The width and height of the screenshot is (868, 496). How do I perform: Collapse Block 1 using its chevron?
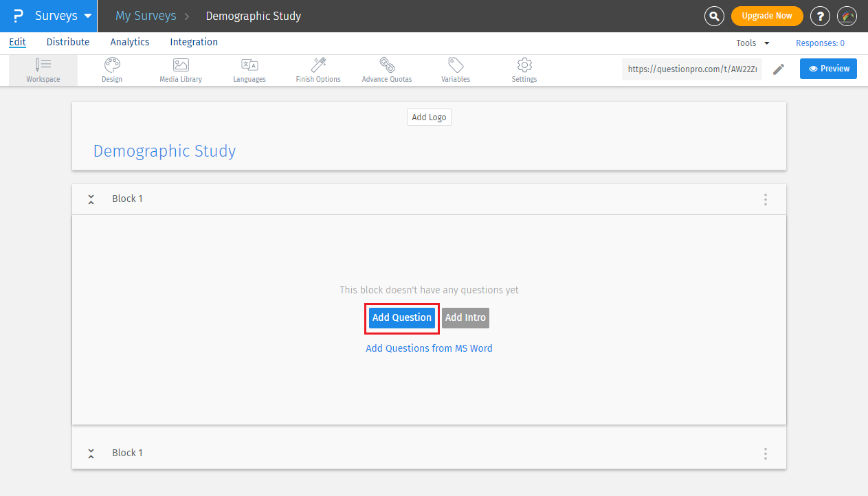(91, 199)
